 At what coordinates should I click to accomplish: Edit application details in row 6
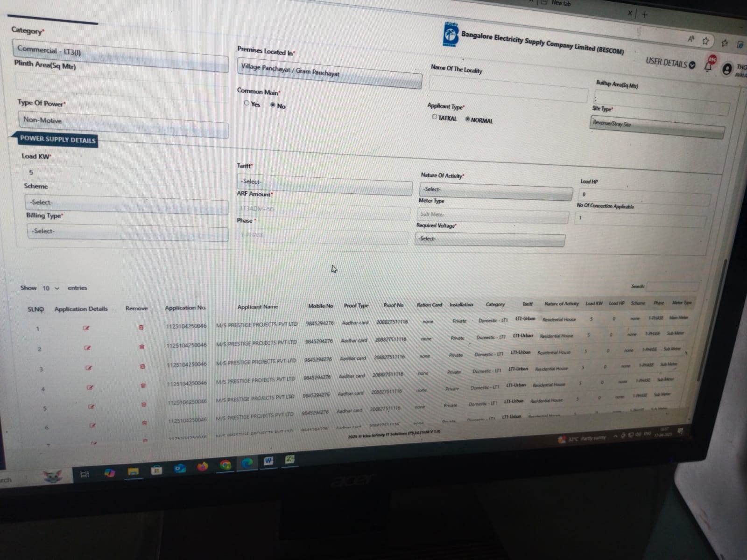pos(92,425)
